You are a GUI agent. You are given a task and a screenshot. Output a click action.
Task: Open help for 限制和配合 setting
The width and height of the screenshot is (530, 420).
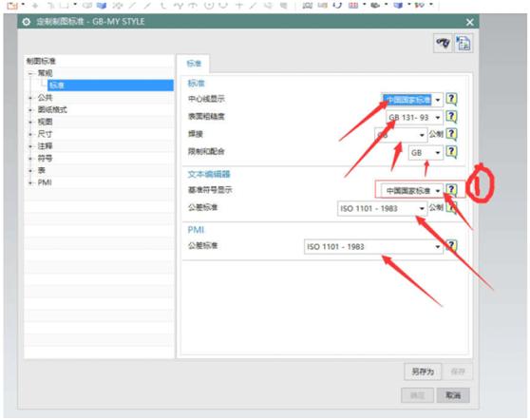pyautogui.click(x=451, y=152)
